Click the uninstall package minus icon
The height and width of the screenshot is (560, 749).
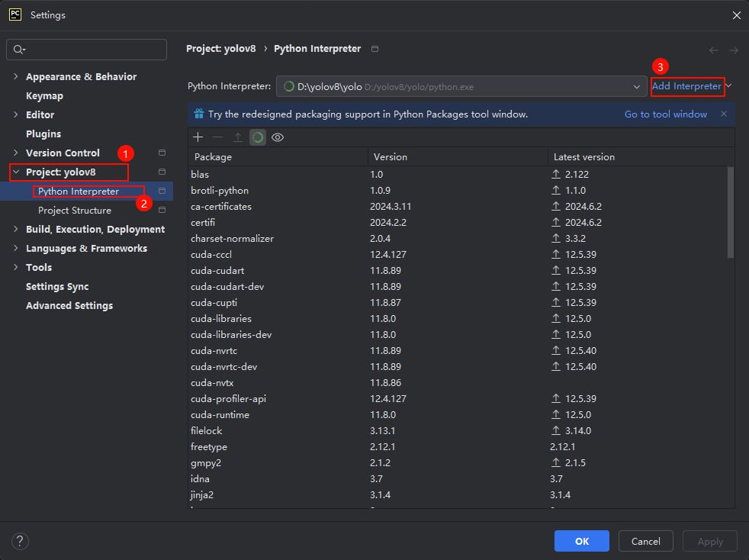(x=218, y=137)
